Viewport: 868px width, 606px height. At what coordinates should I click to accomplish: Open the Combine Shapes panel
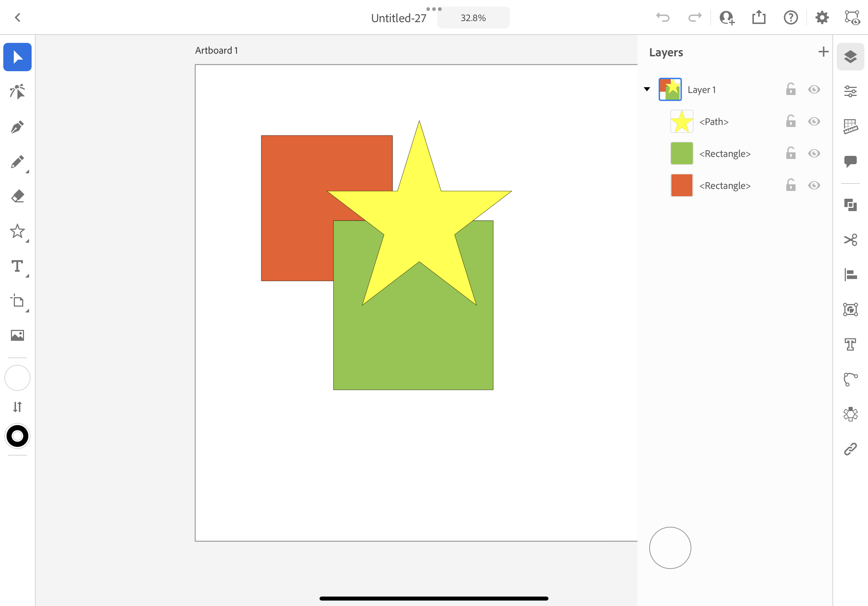pos(850,205)
